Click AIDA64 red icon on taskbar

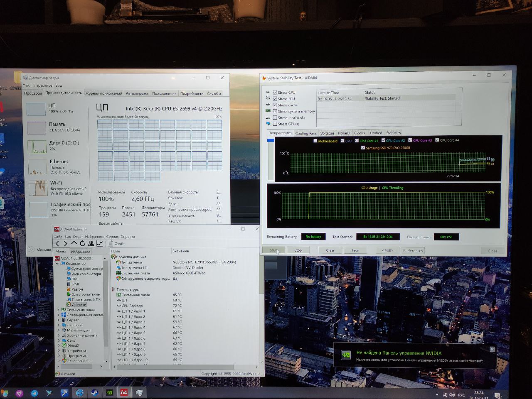(123, 392)
